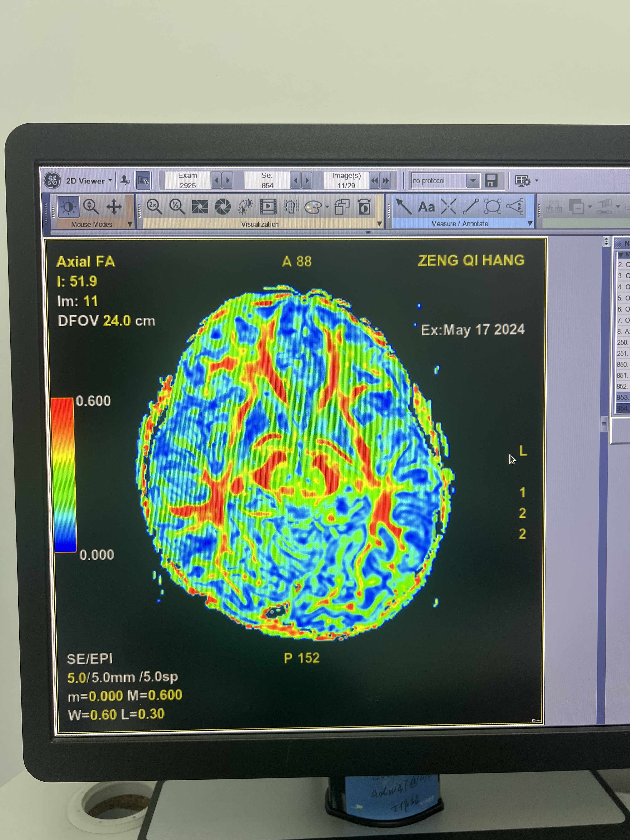This screenshot has height=840, width=630.
Task: Click the FA color scale bar
Action: (x=64, y=475)
